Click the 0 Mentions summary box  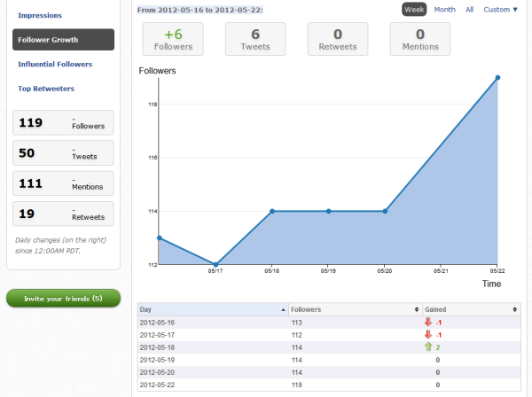coord(420,39)
